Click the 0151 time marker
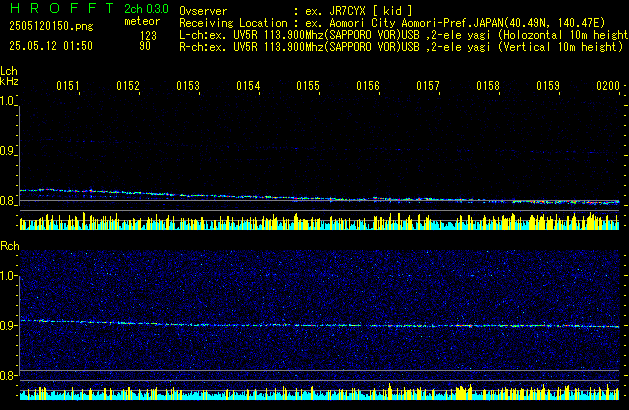Viewport: 629px width, 410px height. coord(68,86)
